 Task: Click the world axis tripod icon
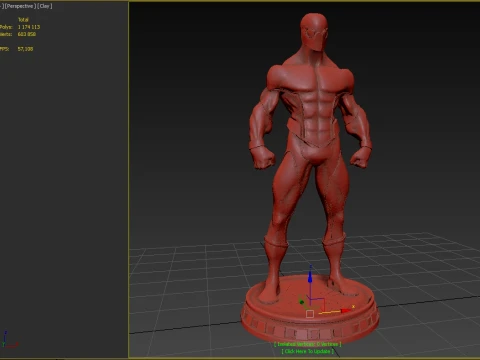point(9,340)
